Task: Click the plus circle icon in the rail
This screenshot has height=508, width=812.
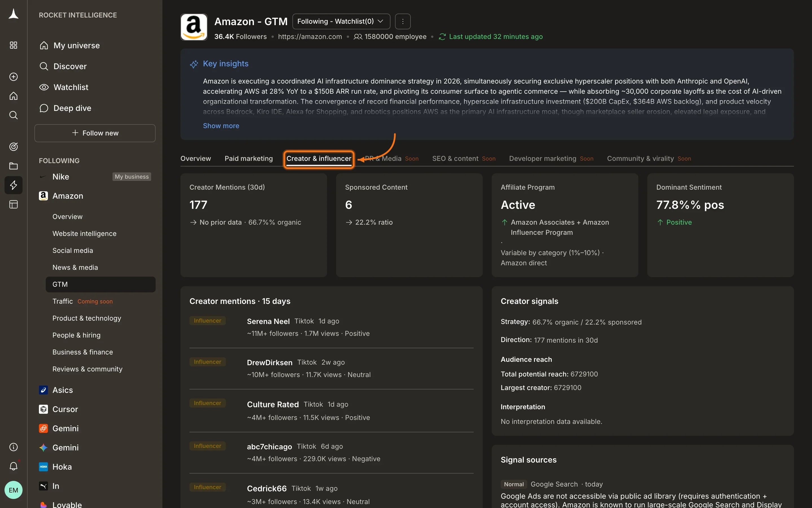Action: pyautogui.click(x=14, y=76)
